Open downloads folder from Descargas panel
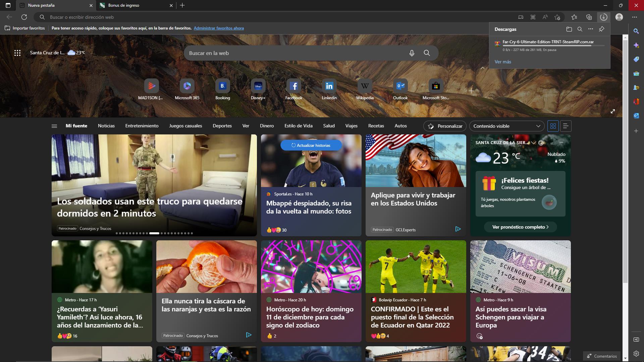Image resolution: width=644 pixels, height=362 pixels. [569, 29]
